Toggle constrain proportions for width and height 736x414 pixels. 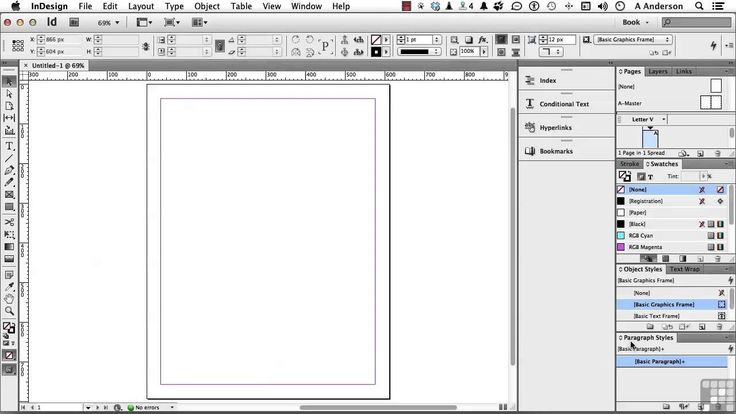click(146, 46)
